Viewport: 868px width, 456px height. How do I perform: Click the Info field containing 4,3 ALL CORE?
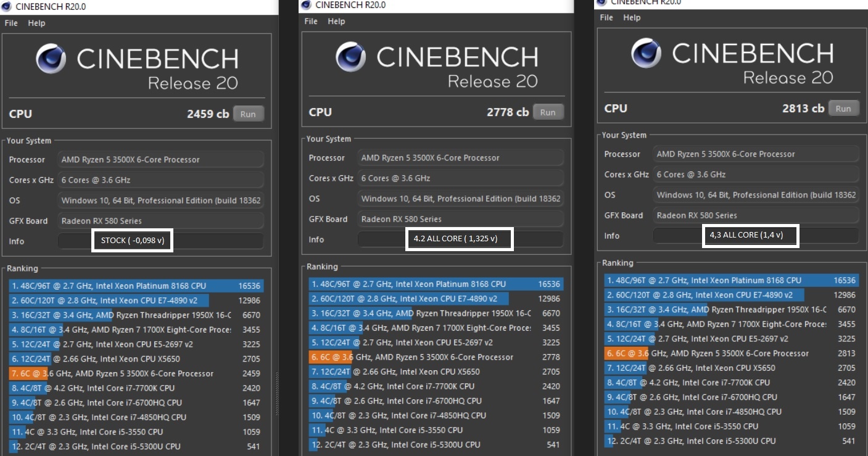pyautogui.click(x=756, y=235)
